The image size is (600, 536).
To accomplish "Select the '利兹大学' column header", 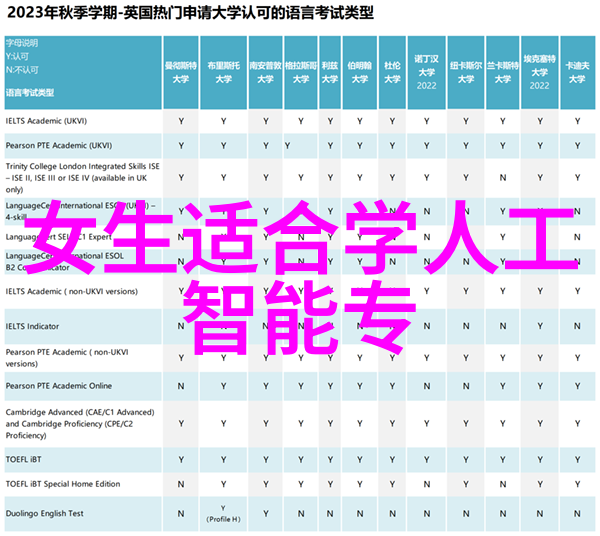I will point(330,73).
